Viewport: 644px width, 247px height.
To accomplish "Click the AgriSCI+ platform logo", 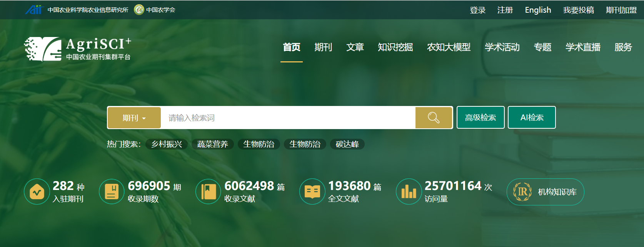I will point(77,49).
